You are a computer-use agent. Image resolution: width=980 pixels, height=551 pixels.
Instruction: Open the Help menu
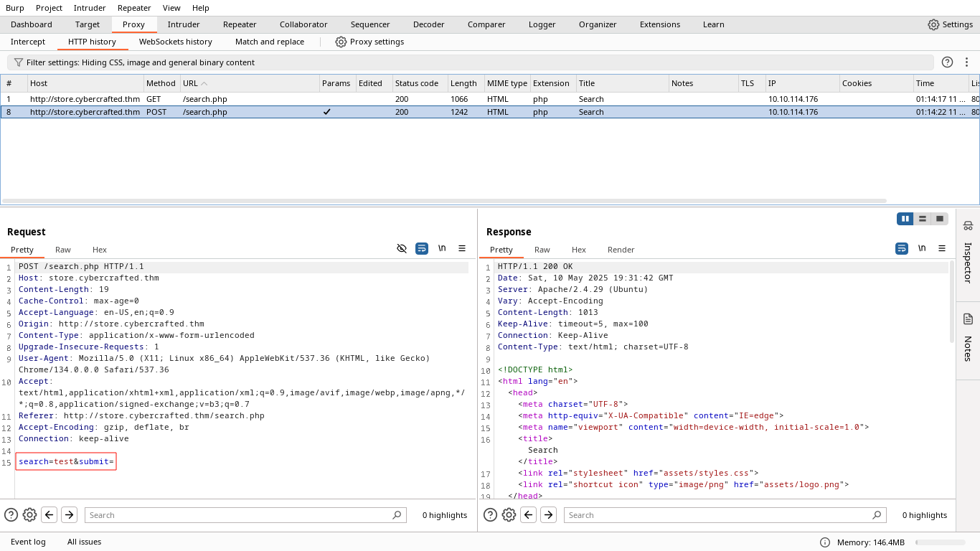point(201,8)
